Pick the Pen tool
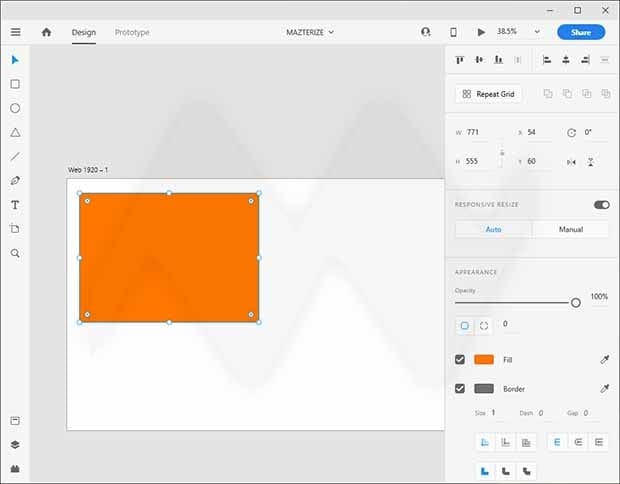This screenshot has height=484, width=620. 15,181
